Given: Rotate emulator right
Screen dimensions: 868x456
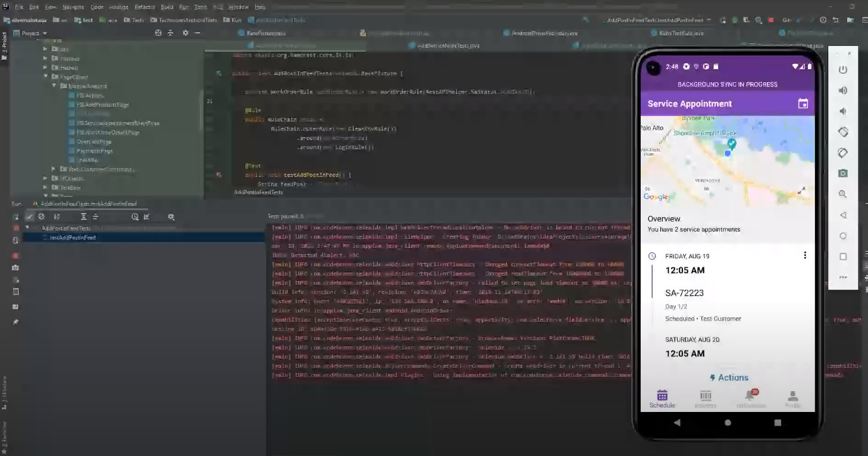Looking at the screenshot, I should (x=842, y=152).
